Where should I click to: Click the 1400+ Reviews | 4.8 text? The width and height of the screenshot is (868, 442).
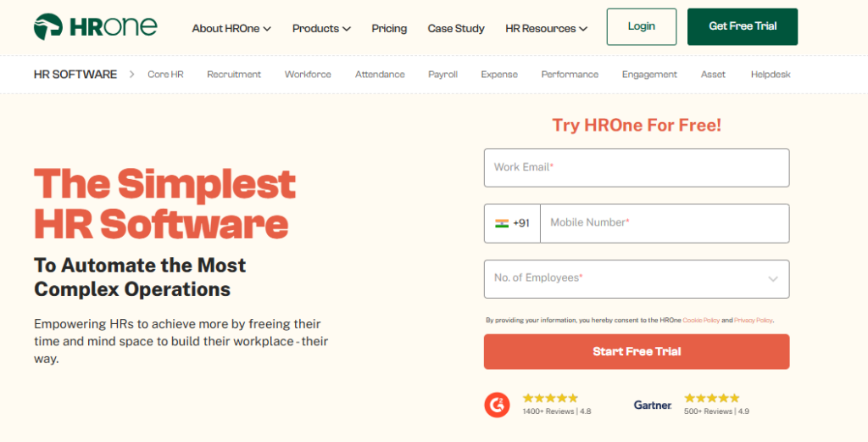pyautogui.click(x=557, y=411)
